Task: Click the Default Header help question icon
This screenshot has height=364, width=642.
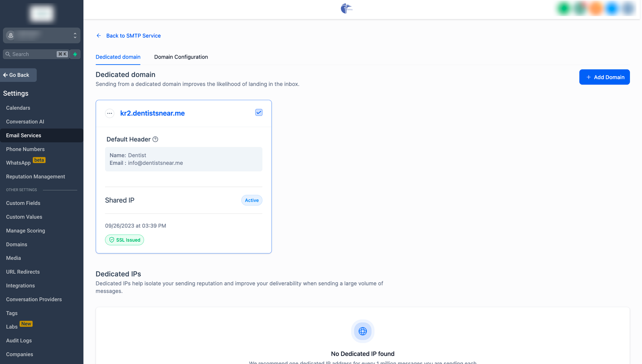Action: click(155, 140)
